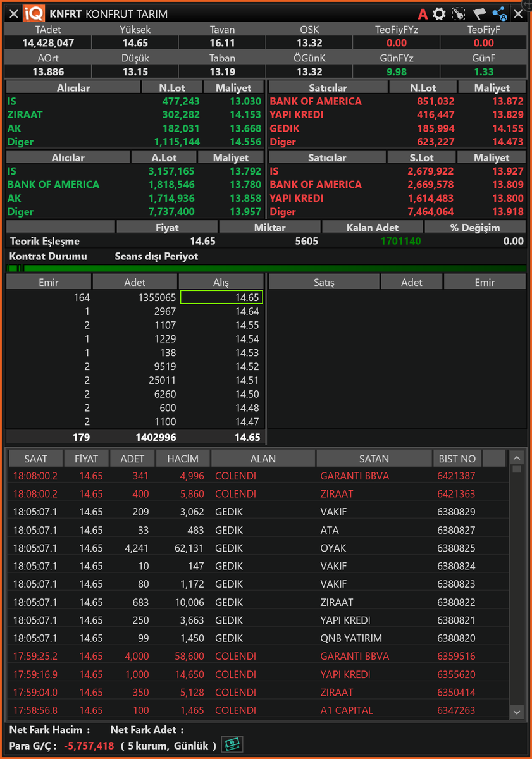Screen dimensions: 532x759
Task: Select the highlighted 14.65 bid price cell
Action: tap(221, 297)
